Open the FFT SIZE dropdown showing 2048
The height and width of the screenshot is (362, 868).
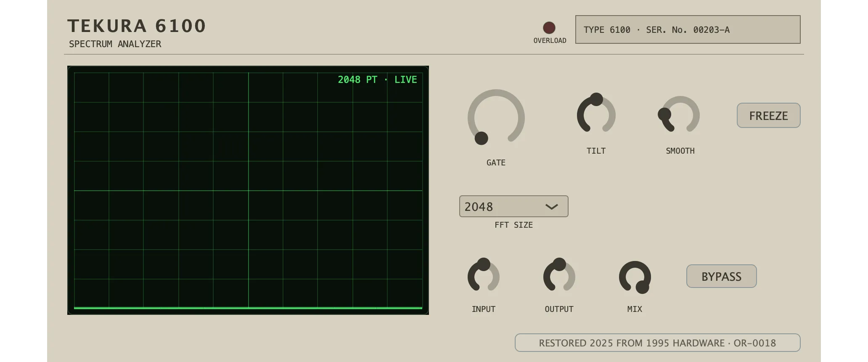click(x=513, y=206)
